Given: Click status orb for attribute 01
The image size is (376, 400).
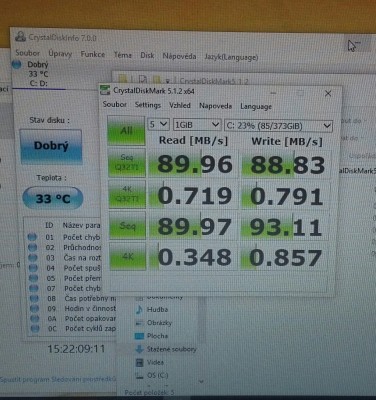Looking at the screenshot, I should [32, 237].
